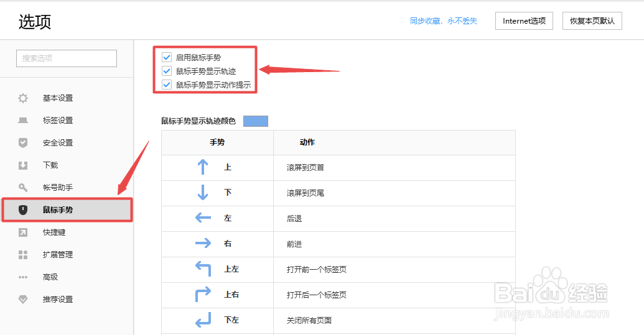Open action 前进 for gesture 右
Viewport: 644px width, 335px height.
pyautogui.click(x=294, y=244)
